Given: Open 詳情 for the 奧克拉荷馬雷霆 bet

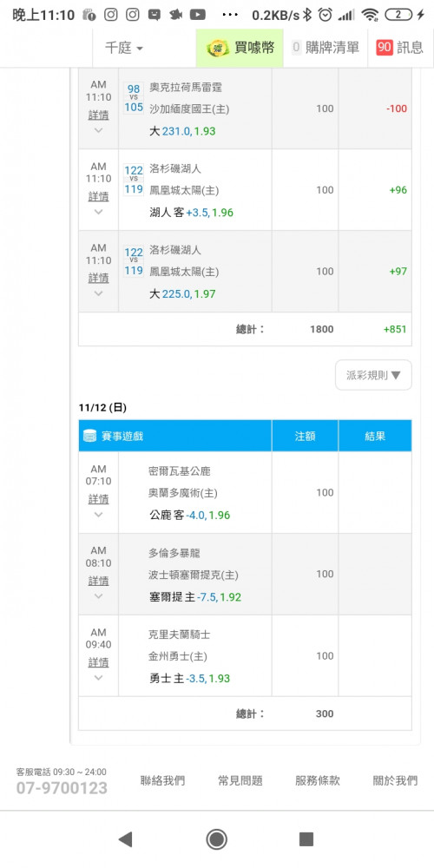Looking at the screenshot, I should click(x=99, y=115).
